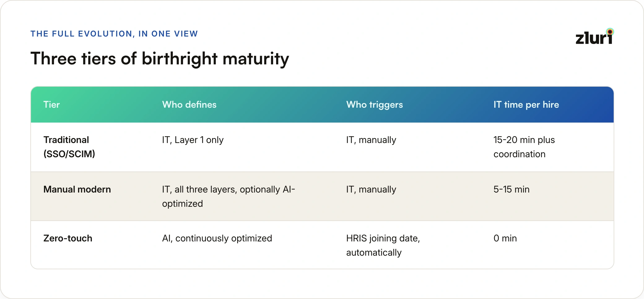The width and height of the screenshot is (644, 299).
Task: Select the 'Manual modern' row label
Action: (x=77, y=189)
